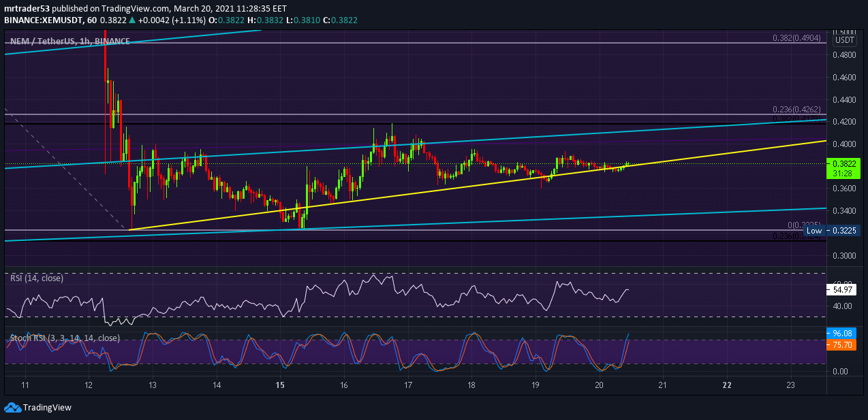
Task: Click date 14 on the time axis
Action: tap(217, 385)
